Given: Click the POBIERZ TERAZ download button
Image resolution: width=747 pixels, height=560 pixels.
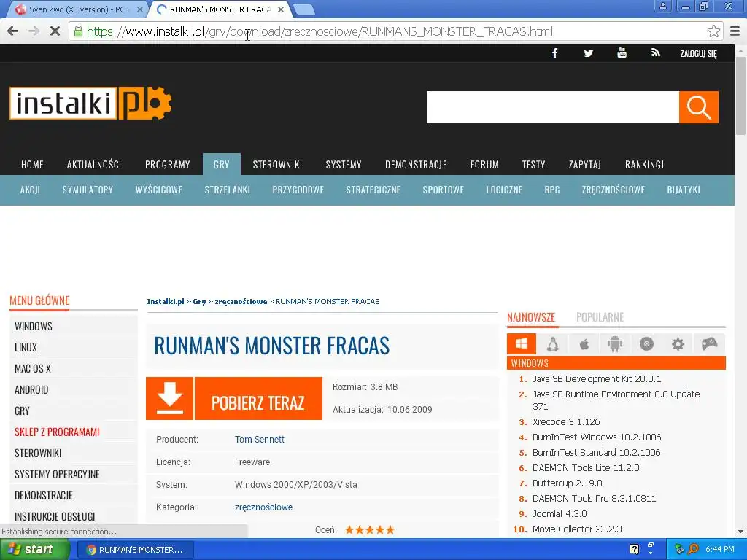Looking at the screenshot, I should click(258, 399).
